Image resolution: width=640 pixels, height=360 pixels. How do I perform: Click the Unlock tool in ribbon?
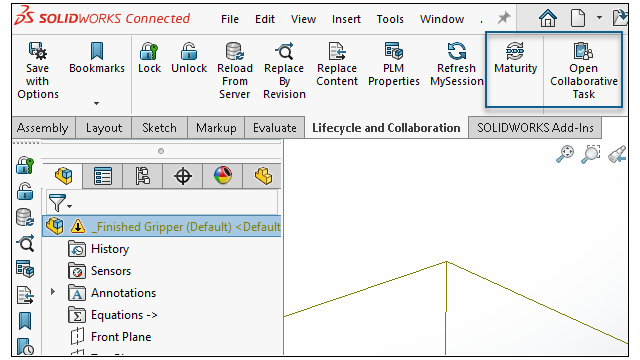[x=189, y=58]
